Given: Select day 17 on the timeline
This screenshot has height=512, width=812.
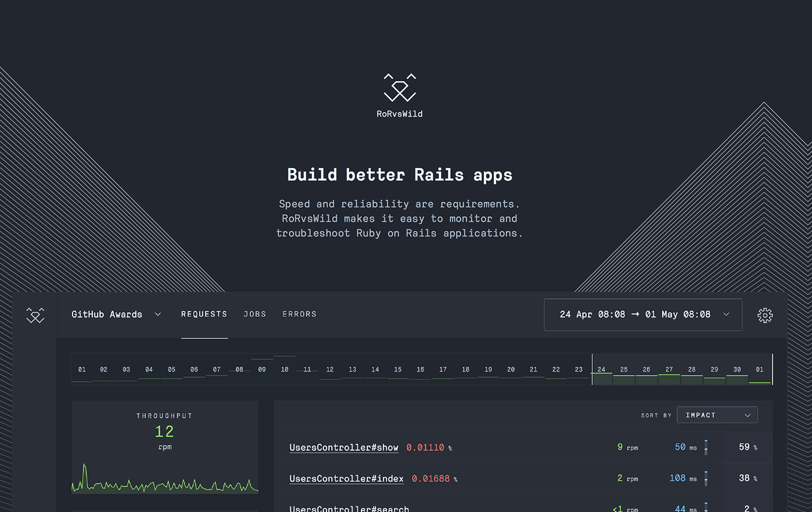Looking at the screenshot, I should (443, 369).
